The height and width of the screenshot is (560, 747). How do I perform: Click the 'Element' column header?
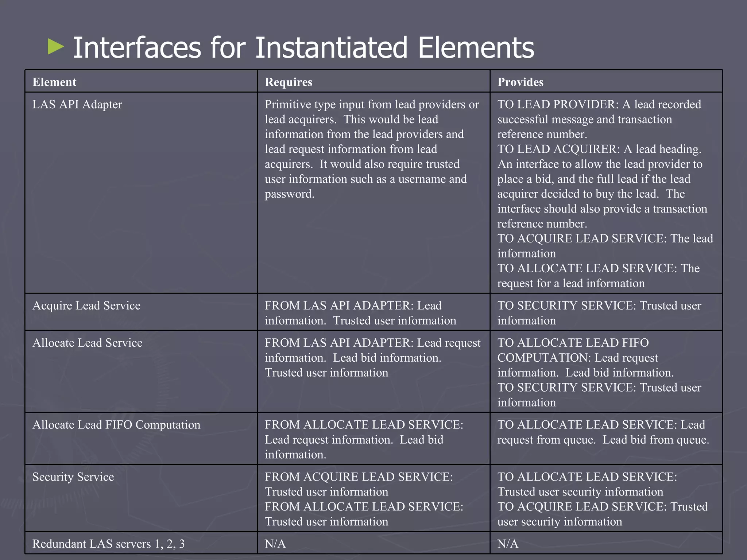[141, 81]
